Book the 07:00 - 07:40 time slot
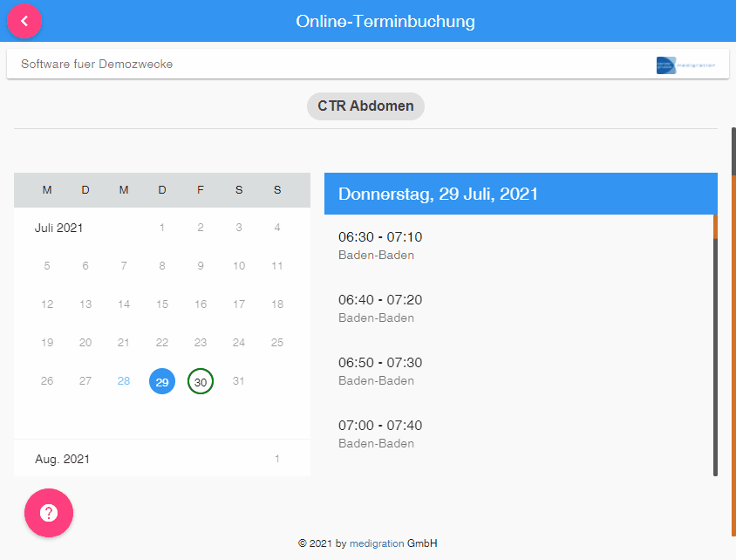The height and width of the screenshot is (560, 736). (x=378, y=434)
